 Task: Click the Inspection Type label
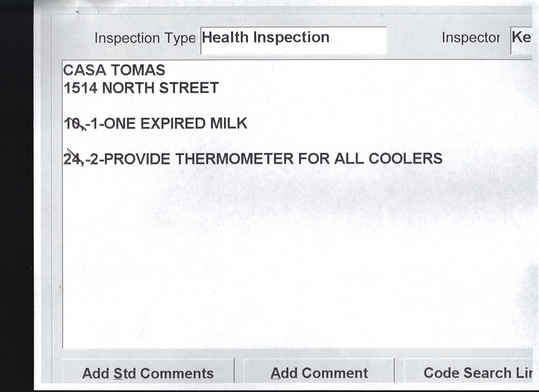pyautogui.click(x=145, y=38)
